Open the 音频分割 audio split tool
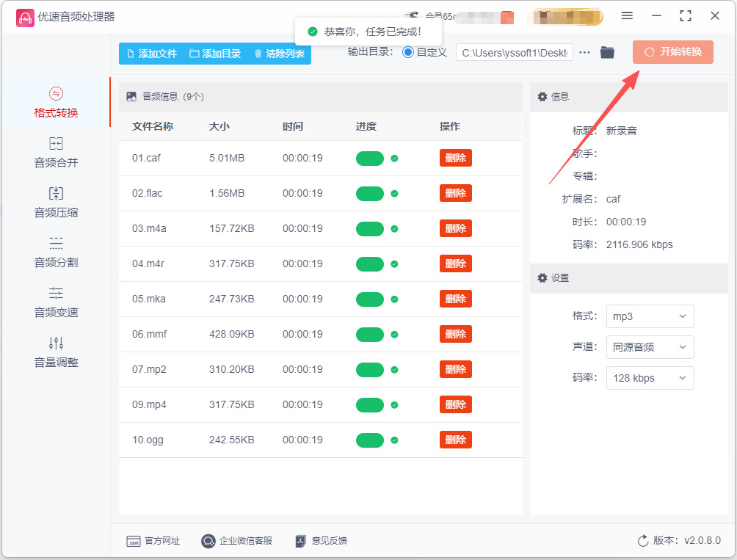 click(x=56, y=252)
